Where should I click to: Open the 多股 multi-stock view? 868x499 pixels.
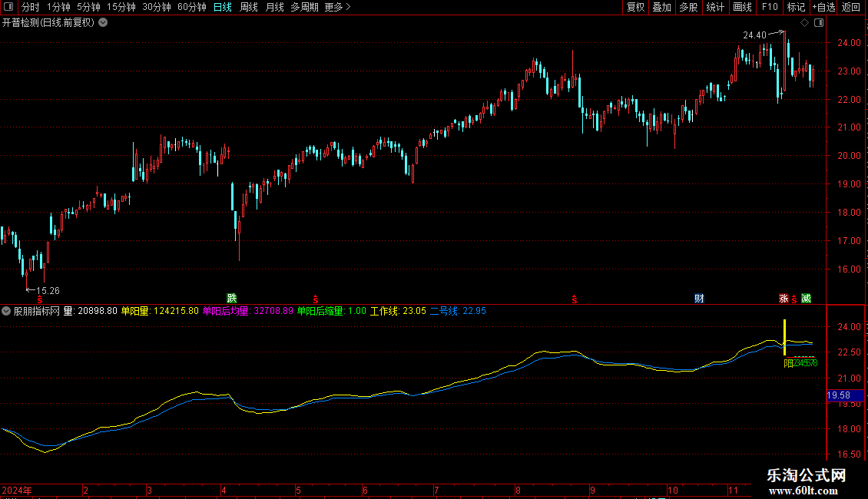click(688, 7)
